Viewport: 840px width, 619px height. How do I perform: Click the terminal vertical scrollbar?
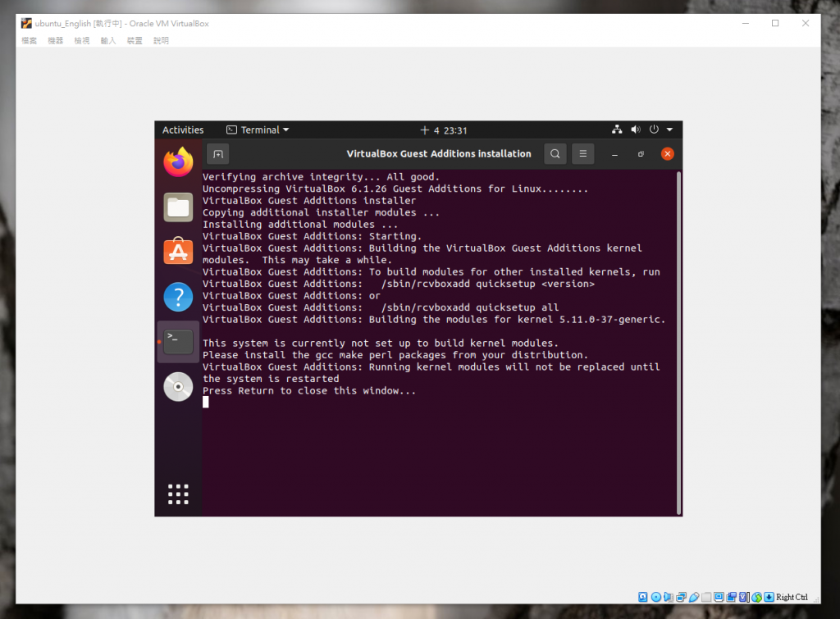(x=678, y=343)
